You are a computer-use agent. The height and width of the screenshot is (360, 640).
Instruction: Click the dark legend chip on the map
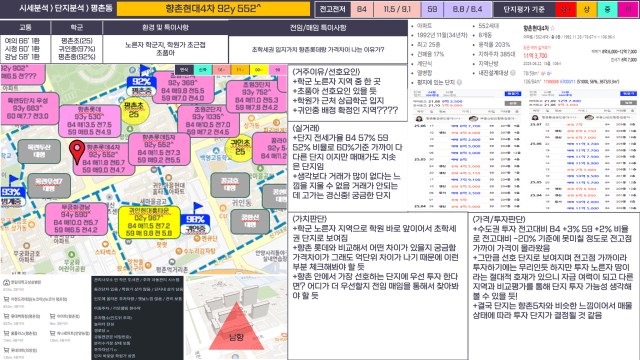point(184,70)
